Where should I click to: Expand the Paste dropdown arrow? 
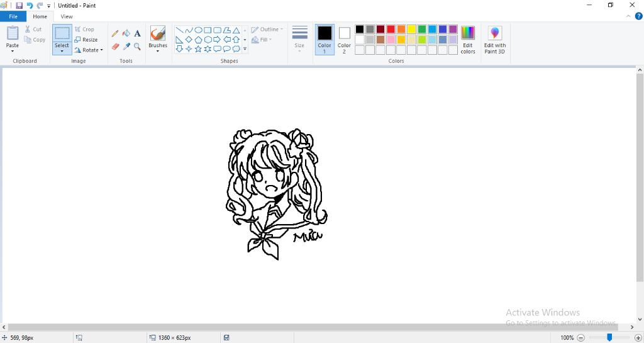pos(13,52)
